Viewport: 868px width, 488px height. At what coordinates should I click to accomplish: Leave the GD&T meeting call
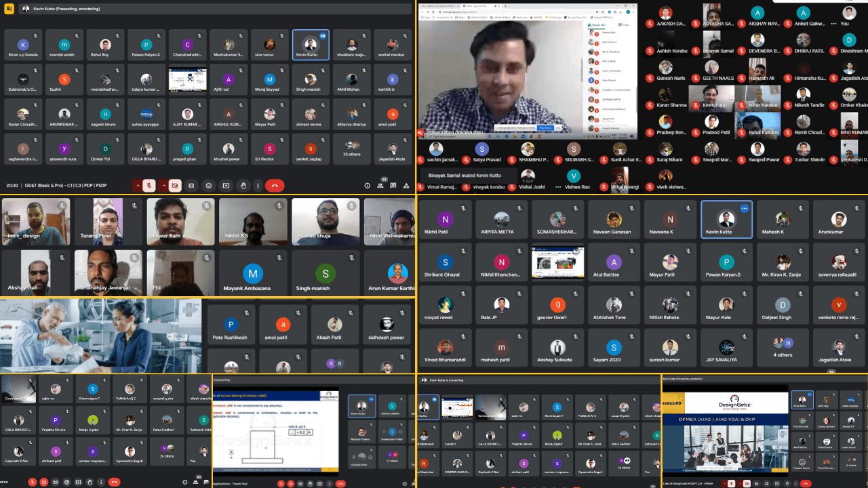(275, 185)
